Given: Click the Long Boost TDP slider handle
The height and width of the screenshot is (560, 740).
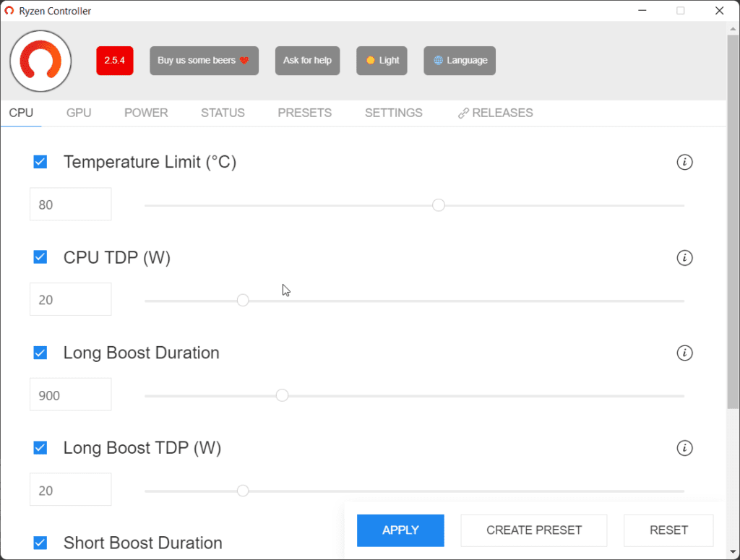Looking at the screenshot, I should [x=243, y=491].
